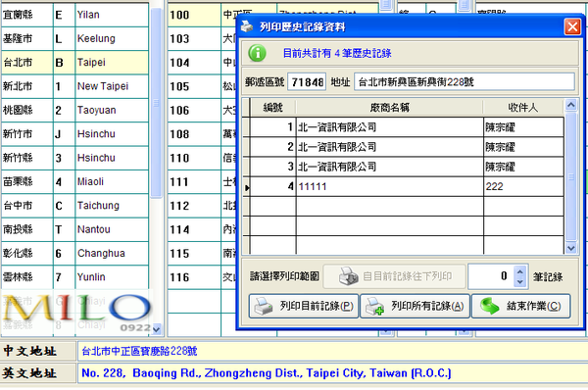Image resolution: width=588 pixels, height=390 pixels.
Task: Click the 廠商名稱 column header
Action: pos(390,108)
